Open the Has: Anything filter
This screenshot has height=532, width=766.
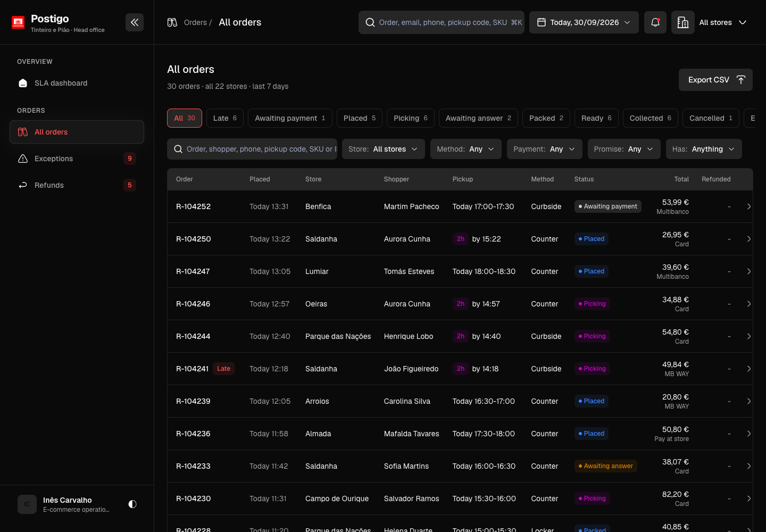[x=704, y=149]
